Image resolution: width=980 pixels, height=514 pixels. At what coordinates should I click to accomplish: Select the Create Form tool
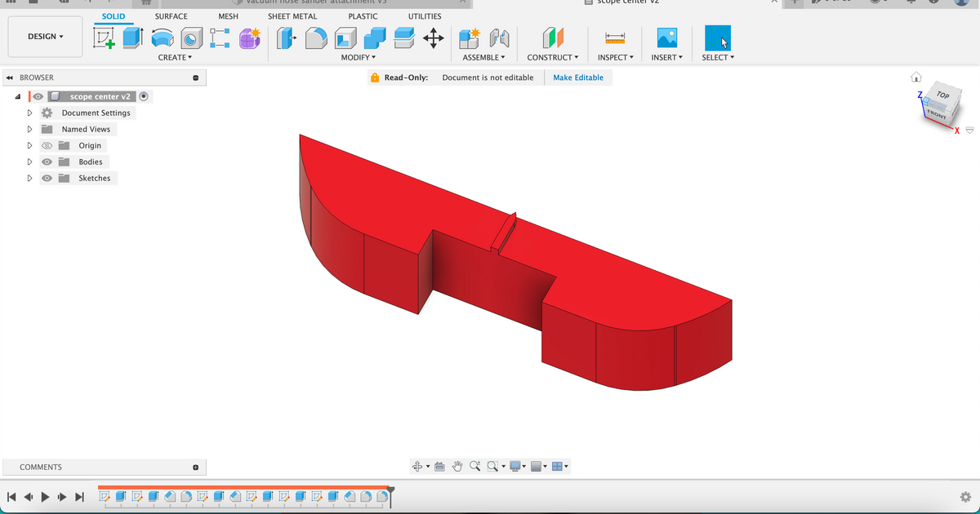pyautogui.click(x=249, y=38)
